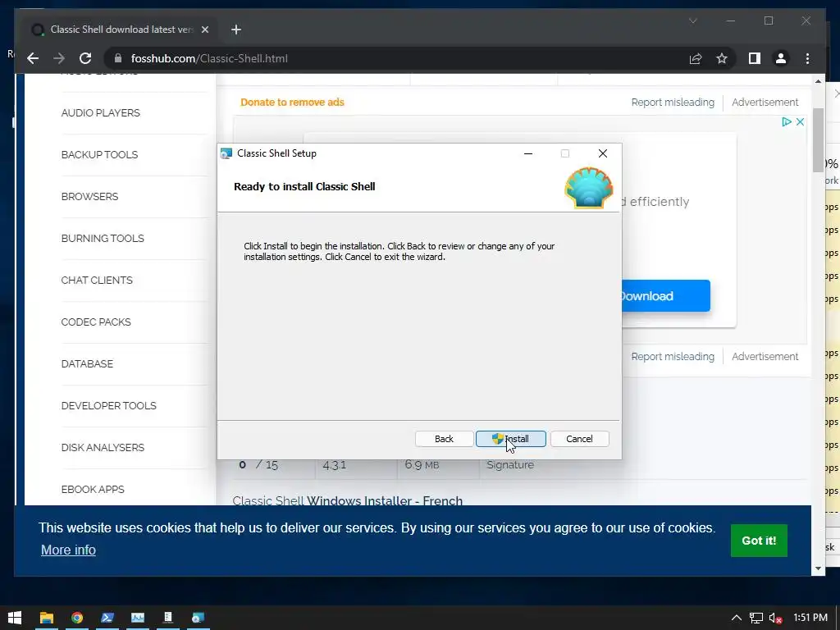
Task: Open Chrome three-dot menu
Action: click(807, 58)
